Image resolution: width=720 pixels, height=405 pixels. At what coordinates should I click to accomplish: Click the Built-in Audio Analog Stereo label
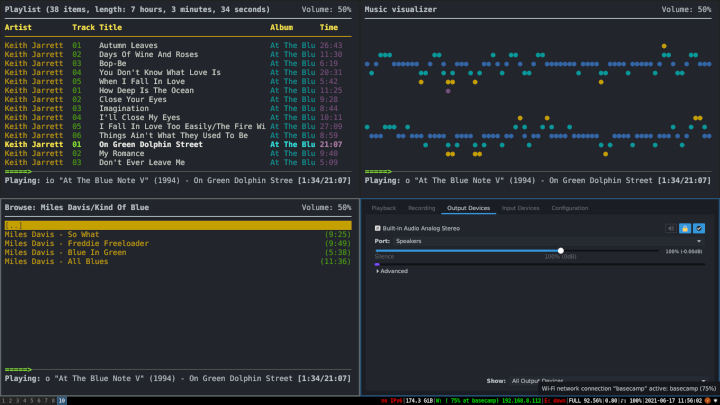421,228
